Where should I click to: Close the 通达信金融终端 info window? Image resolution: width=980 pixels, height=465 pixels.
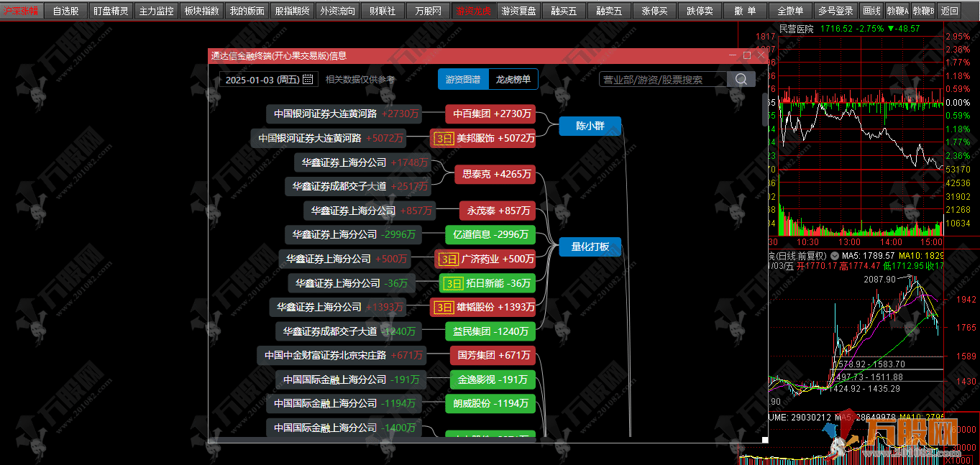(x=761, y=55)
